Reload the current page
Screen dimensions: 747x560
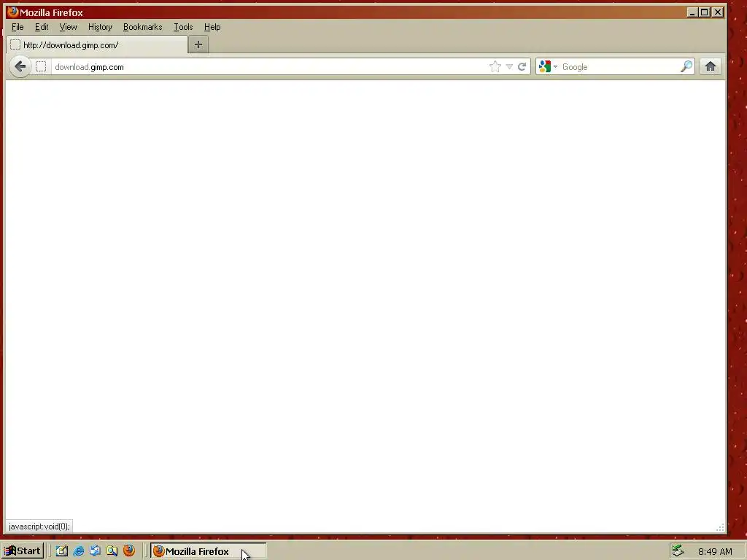click(x=522, y=66)
